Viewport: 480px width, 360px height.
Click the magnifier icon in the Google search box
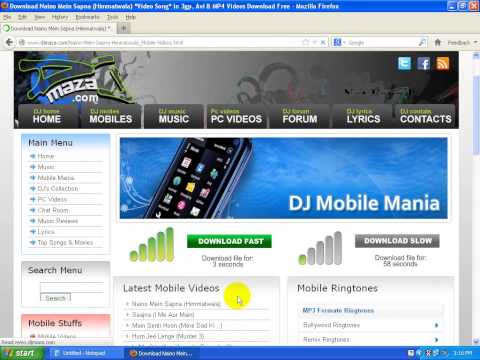coord(422,42)
